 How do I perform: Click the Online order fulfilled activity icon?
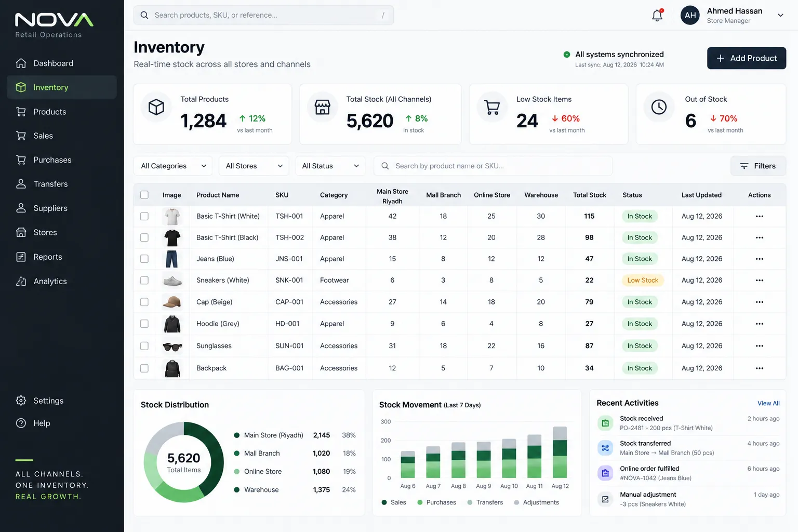605,473
